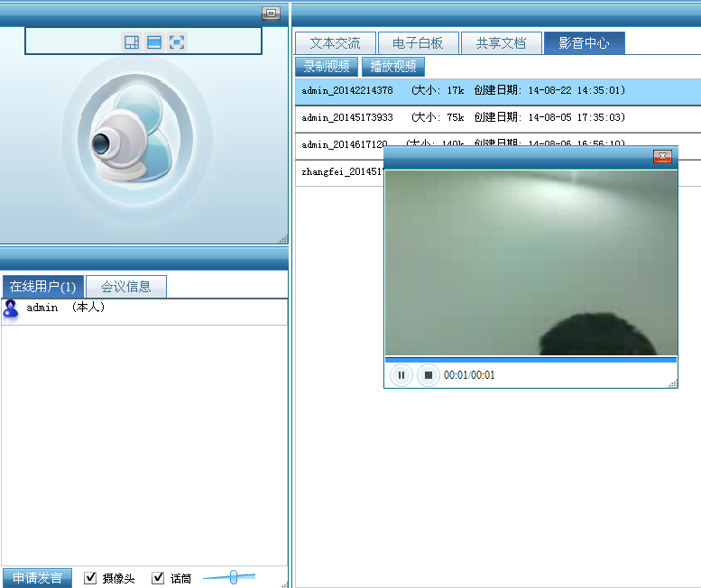Pause the playing video

click(401, 375)
